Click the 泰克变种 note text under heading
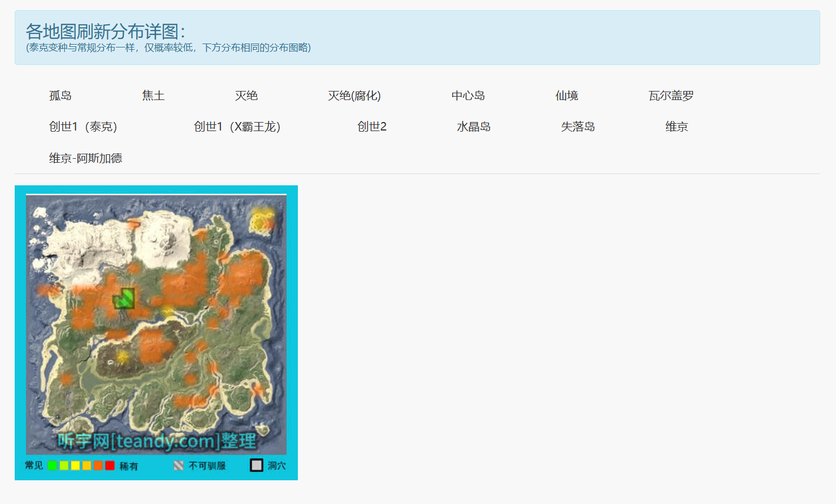This screenshot has height=504, width=836. [168, 47]
